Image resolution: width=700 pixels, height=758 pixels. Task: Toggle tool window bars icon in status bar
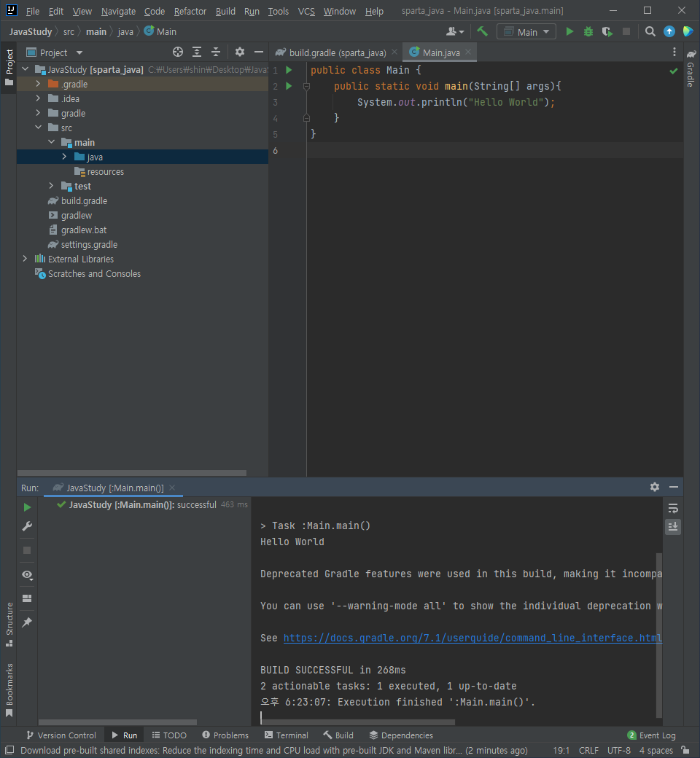(x=9, y=750)
